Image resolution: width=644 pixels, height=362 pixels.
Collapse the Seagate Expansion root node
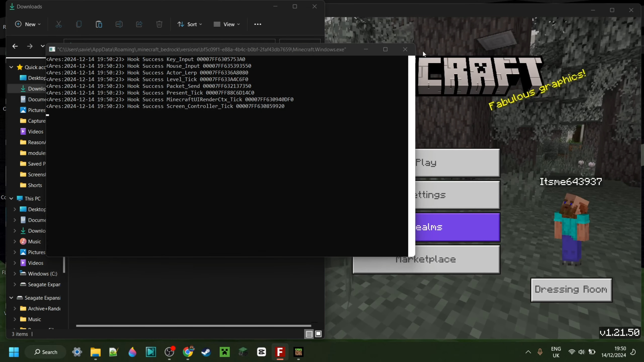pos(11,298)
